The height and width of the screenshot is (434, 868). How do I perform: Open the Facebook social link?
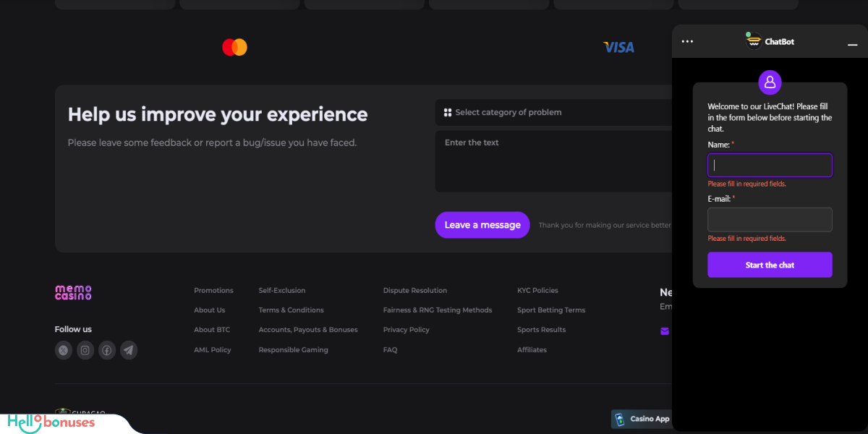click(x=107, y=350)
